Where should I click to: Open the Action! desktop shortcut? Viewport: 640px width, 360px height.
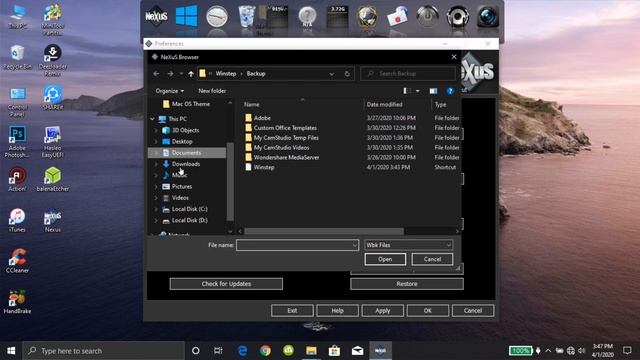tap(17, 179)
